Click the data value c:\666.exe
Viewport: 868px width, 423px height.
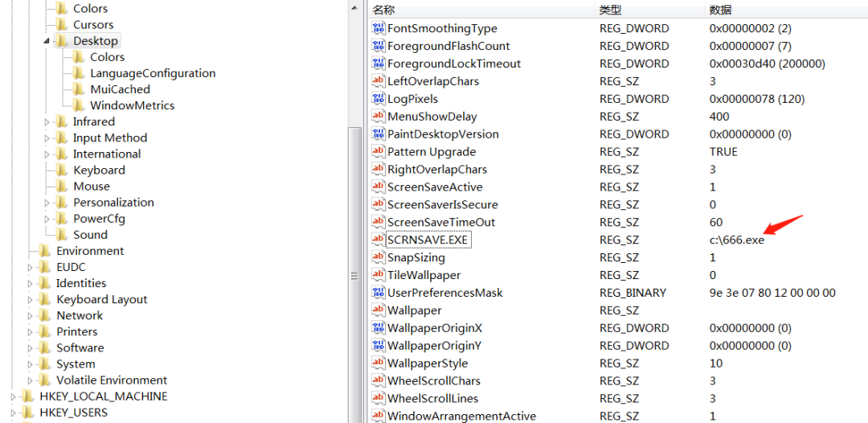point(737,240)
